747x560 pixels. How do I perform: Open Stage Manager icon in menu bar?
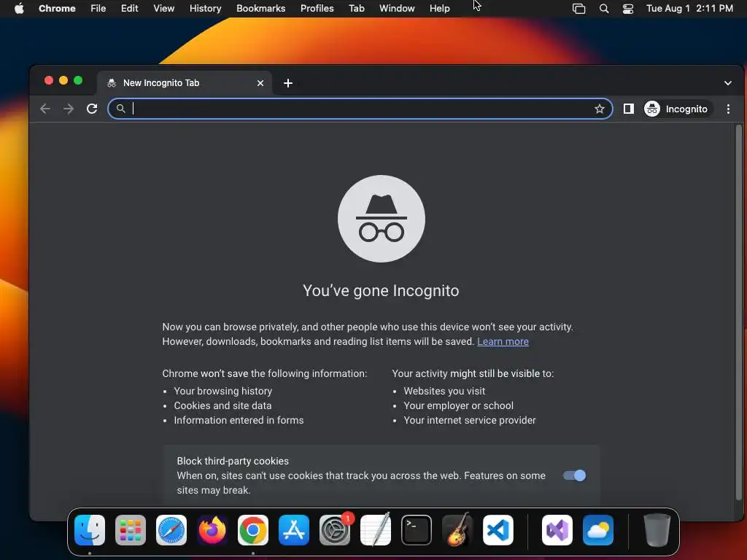point(578,9)
